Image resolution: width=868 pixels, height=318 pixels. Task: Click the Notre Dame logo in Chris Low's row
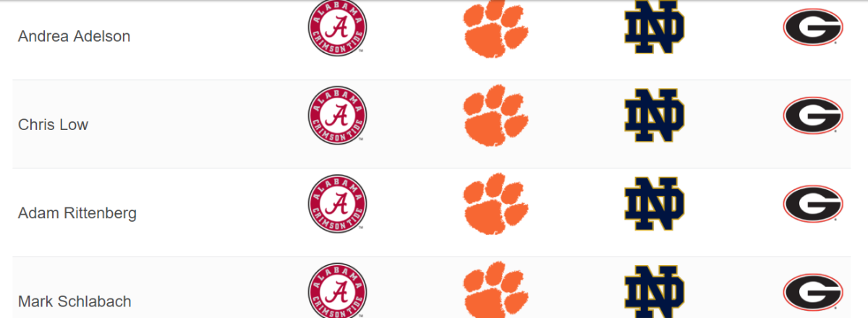click(654, 116)
